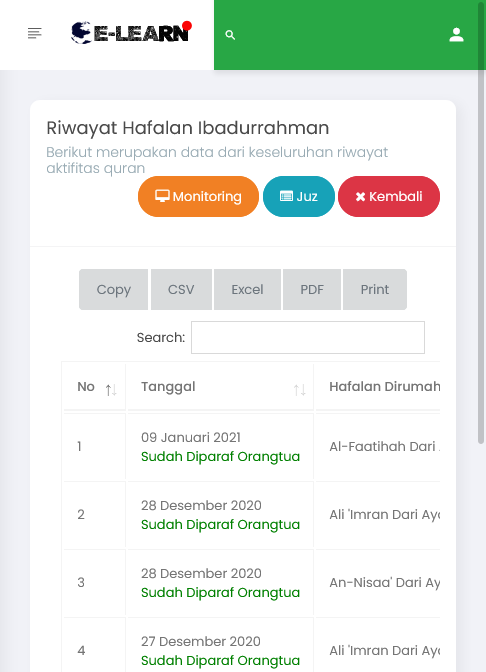The height and width of the screenshot is (672, 486).
Task: Copy table data with Copy button
Action: [x=114, y=289]
